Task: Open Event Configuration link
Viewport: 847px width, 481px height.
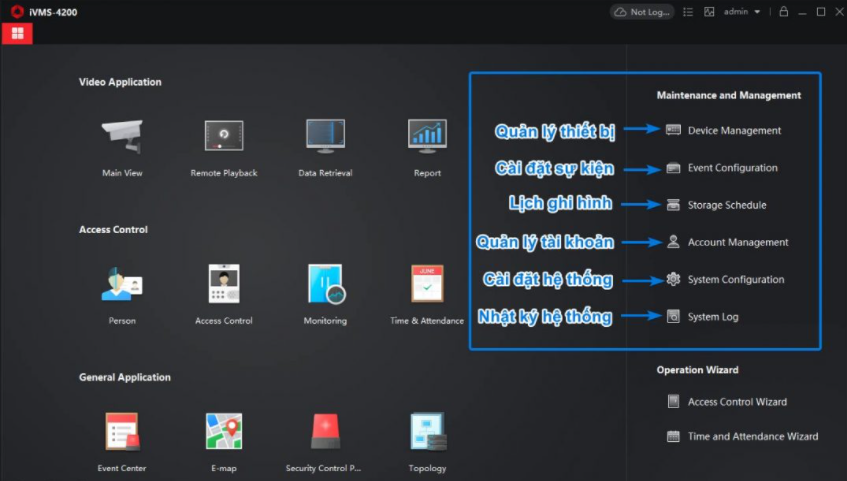Action: click(732, 168)
